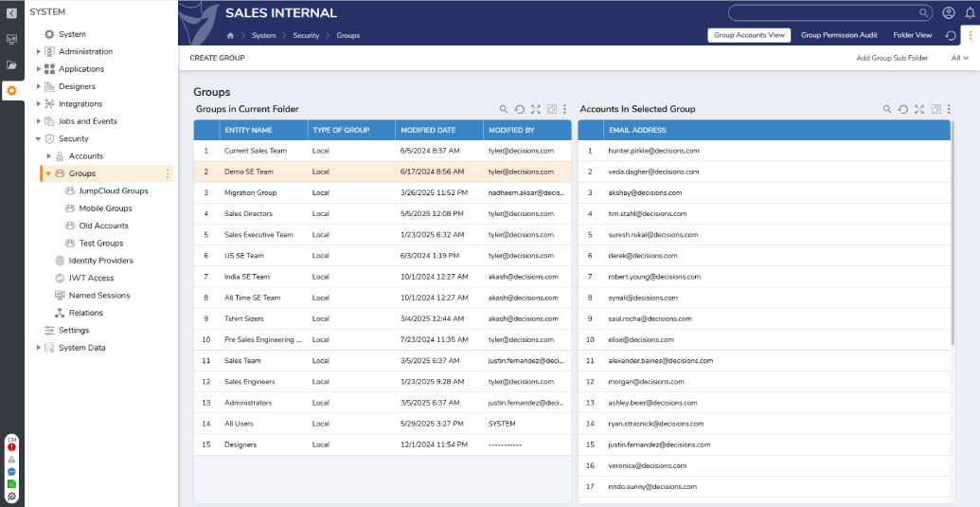Open the All filter dropdown
Image resolution: width=980 pixels, height=507 pixels.
[959, 58]
